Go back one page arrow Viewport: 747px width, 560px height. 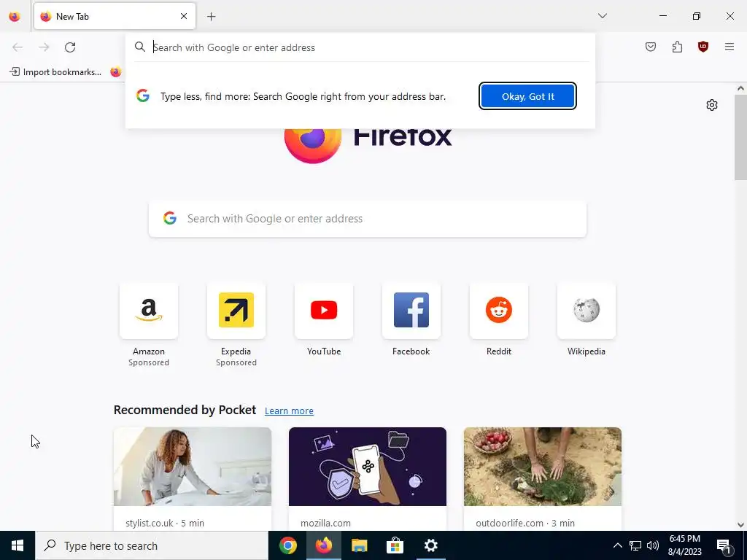pyautogui.click(x=18, y=47)
